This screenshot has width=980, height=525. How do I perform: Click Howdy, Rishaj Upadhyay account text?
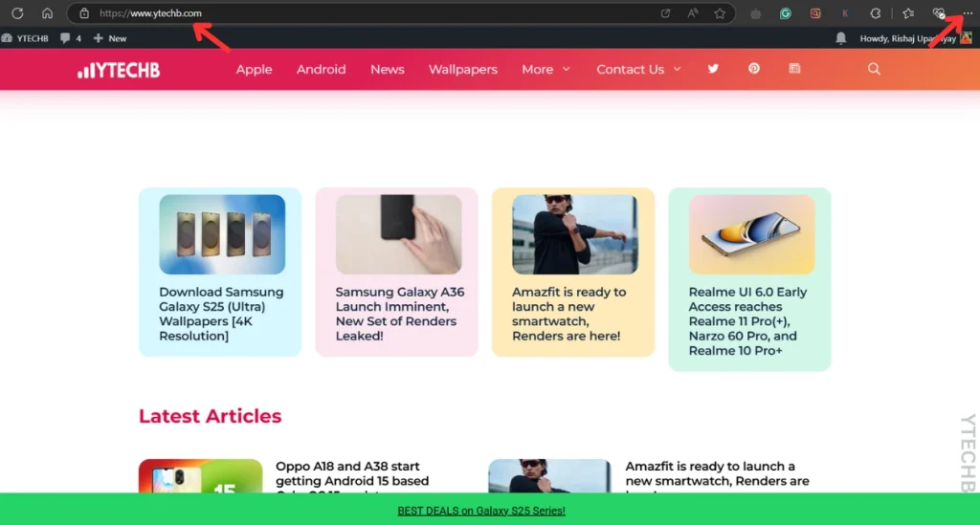point(907,38)
